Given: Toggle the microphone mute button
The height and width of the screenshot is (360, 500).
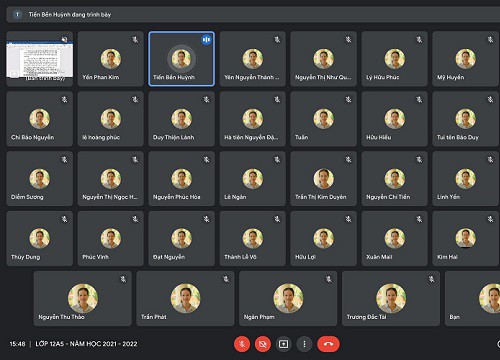Looking at the screenshot, I should coord(242,344).
